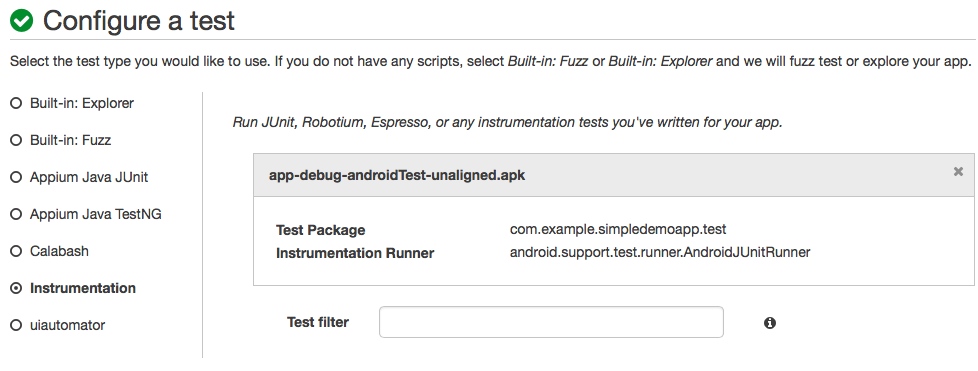Click the com.example.simpledemoapp.test package value
The width and height of the screenshot is (978, 371).
(618, 229)
